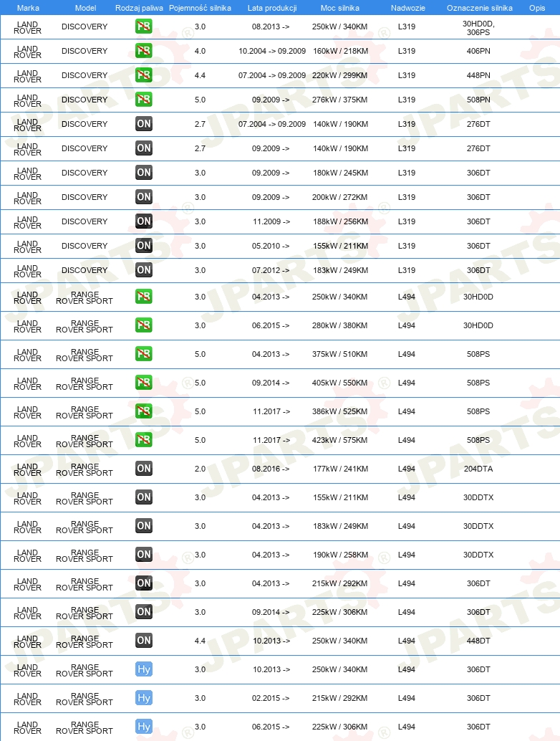Select the petrol icon in the 375kW / 510KM row
Viewport: 560px width, 741px height.
143,354
